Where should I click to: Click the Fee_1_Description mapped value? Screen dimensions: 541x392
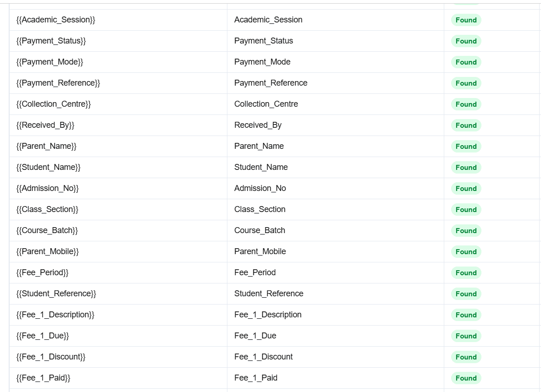point(268,315)
